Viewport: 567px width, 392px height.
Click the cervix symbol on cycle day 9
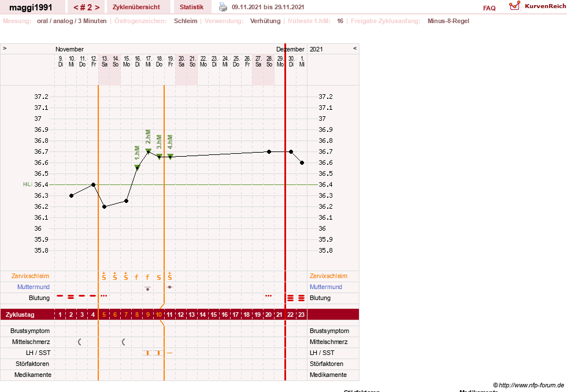click(x=147, y=289)
